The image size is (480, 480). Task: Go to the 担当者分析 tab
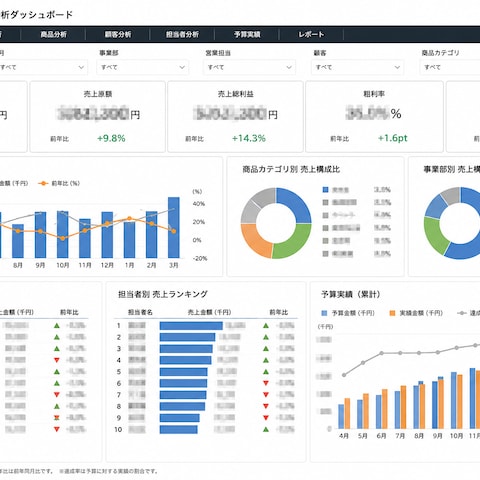coord(182,34)
